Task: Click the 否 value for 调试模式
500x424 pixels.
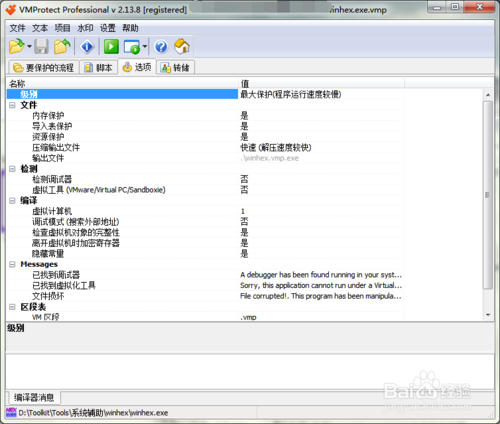Action: click(244, 222)
